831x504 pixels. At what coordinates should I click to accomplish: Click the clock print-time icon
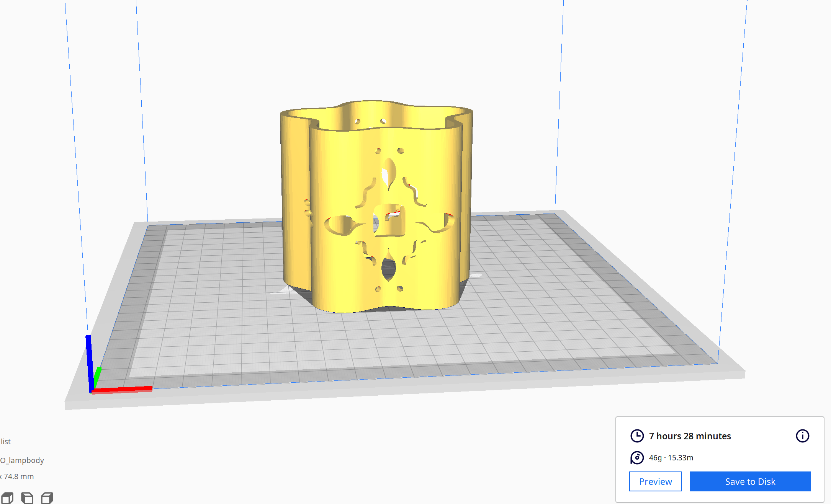(x=637, y=436)
